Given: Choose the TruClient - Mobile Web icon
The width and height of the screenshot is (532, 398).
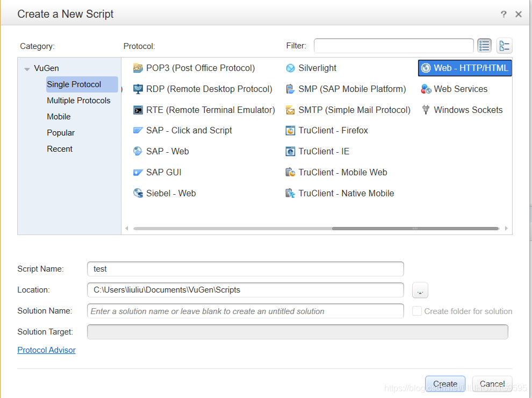Looking at the screenshot, I should point(290,173).
